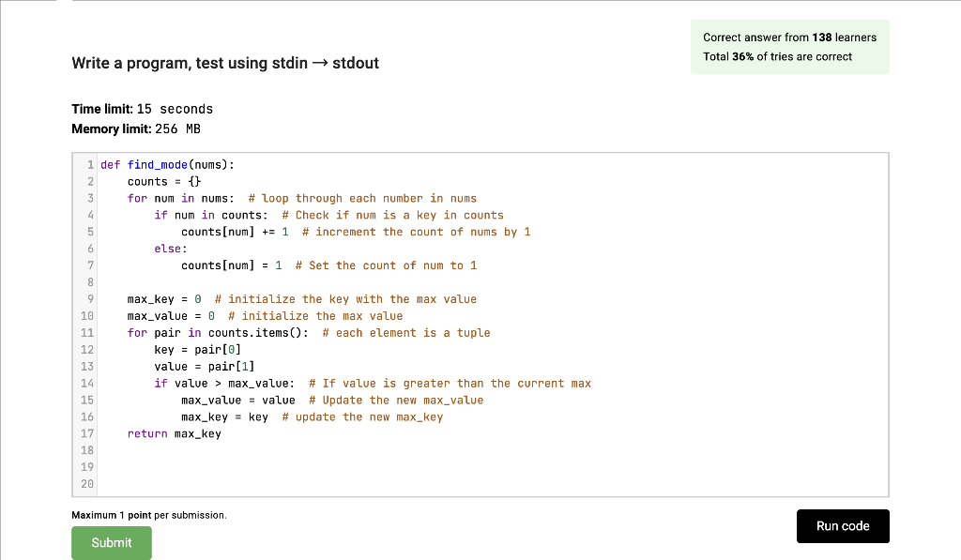Click the correct answer statistics box
Viewport: 961px width, 560px height.
pos(789,45)
